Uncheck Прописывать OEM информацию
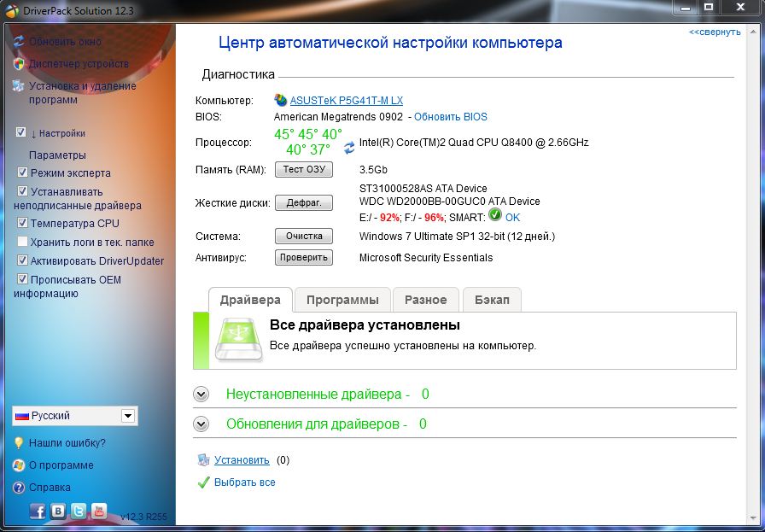This screenshot has width=765, height=532. coord(22,279)
